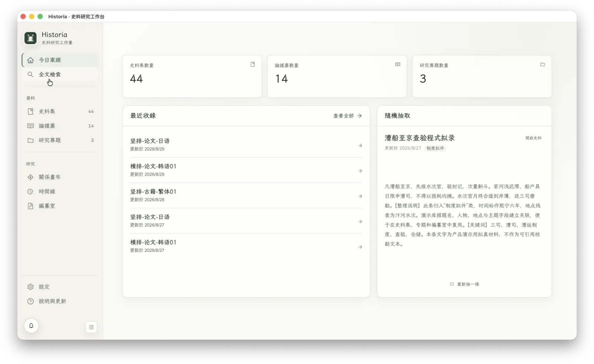Image resolution: width=594 pixels, height=364 pixels.
Task: Open 全文檢索 search page
Action: (60, 75)
